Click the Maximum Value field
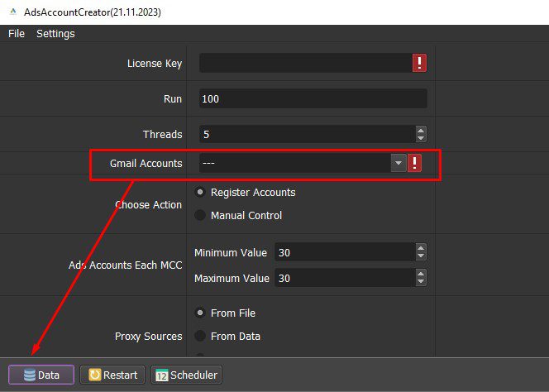 pos(346,278)
